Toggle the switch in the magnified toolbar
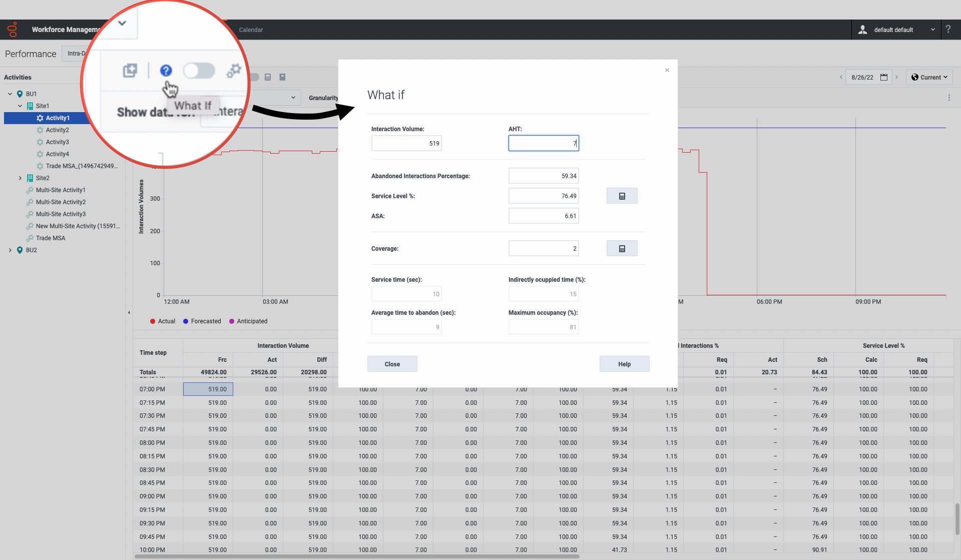 click(x=199, y=71)
